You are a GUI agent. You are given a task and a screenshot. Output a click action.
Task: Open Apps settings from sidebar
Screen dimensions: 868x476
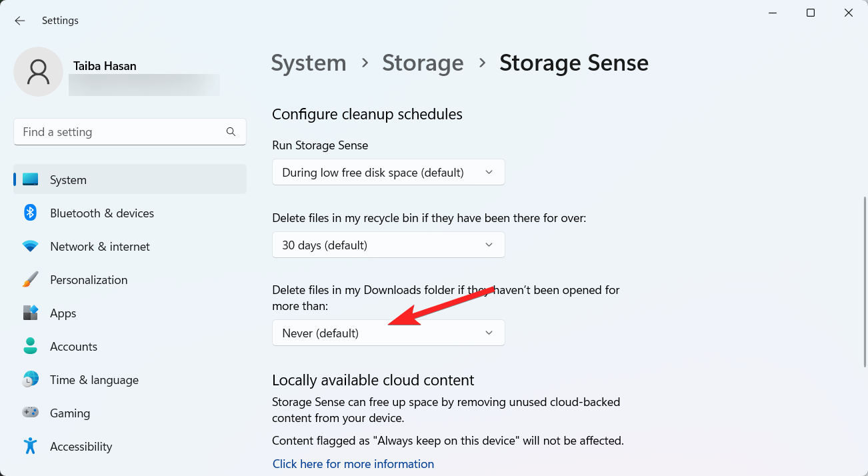pos(30,313)
